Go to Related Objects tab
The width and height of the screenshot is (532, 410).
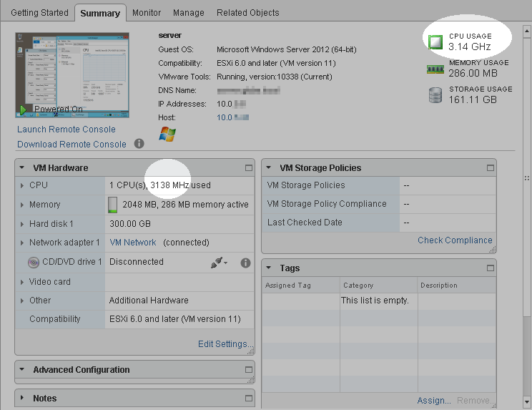247,13
